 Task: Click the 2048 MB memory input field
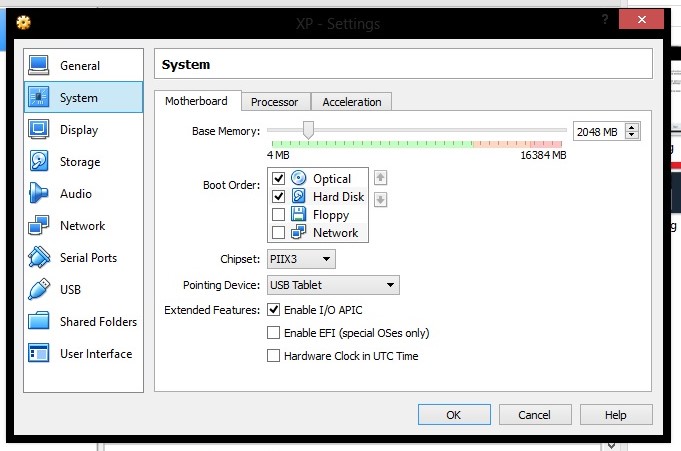click(x=598, y=132)
